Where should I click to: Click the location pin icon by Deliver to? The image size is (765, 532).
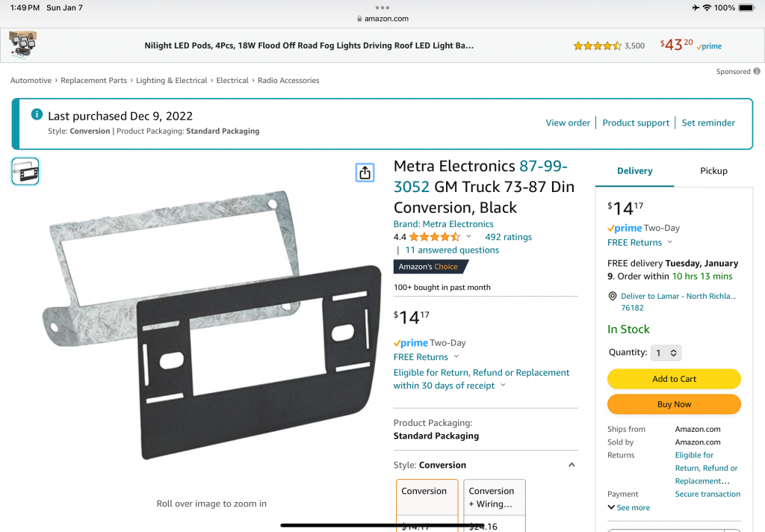pyautogui.click(x=613, y=296)
